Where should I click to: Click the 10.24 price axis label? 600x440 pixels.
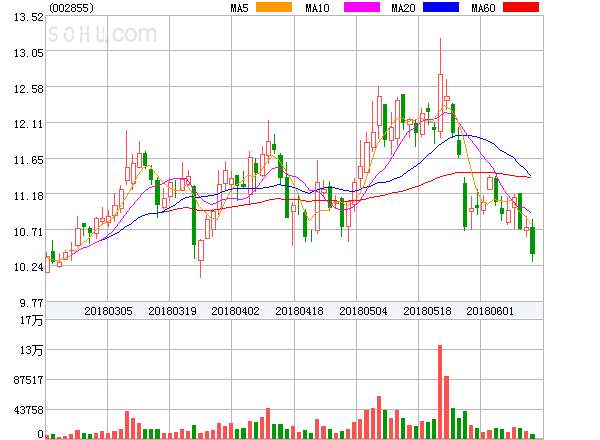tap(29, 267)
